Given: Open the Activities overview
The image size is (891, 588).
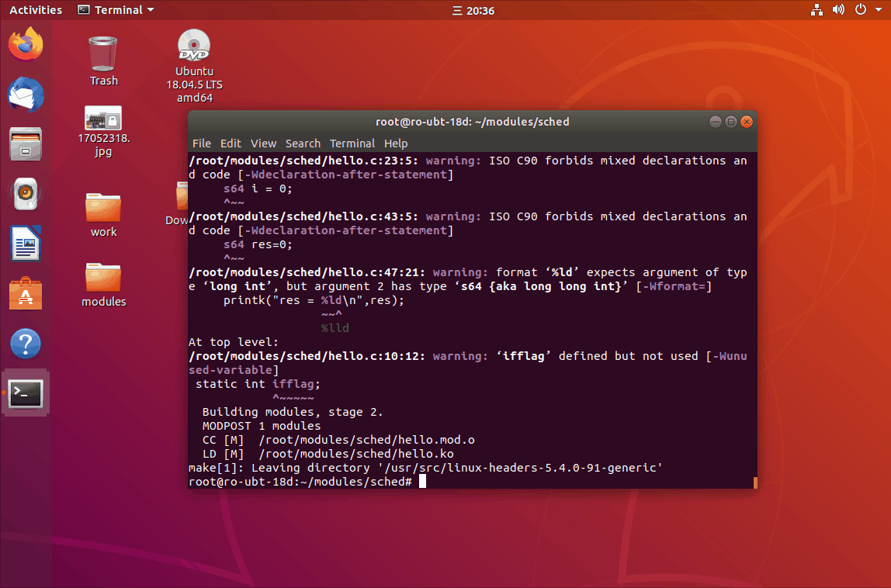Looking at the screenshot, I should (x=36, y=9).
